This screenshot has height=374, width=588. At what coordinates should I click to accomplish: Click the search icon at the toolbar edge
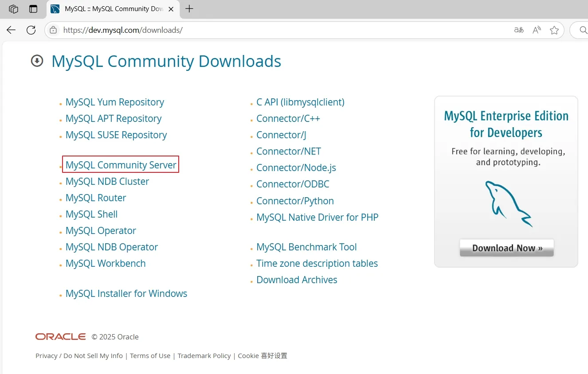tap(584, 30)
